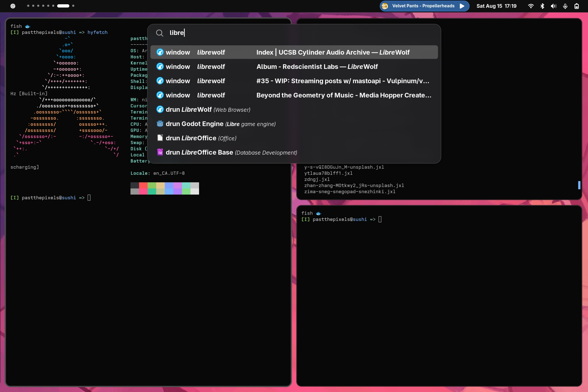Click the fish icon in left terminal
The height and width of the screenshot is (392, 588).
(x=28, y=26)
